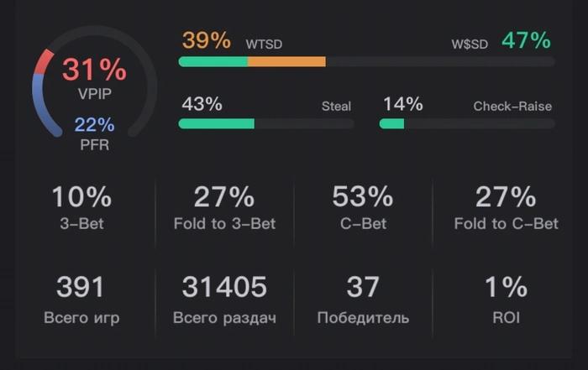Open the 10% 3-Bet stat

(81, 207)
